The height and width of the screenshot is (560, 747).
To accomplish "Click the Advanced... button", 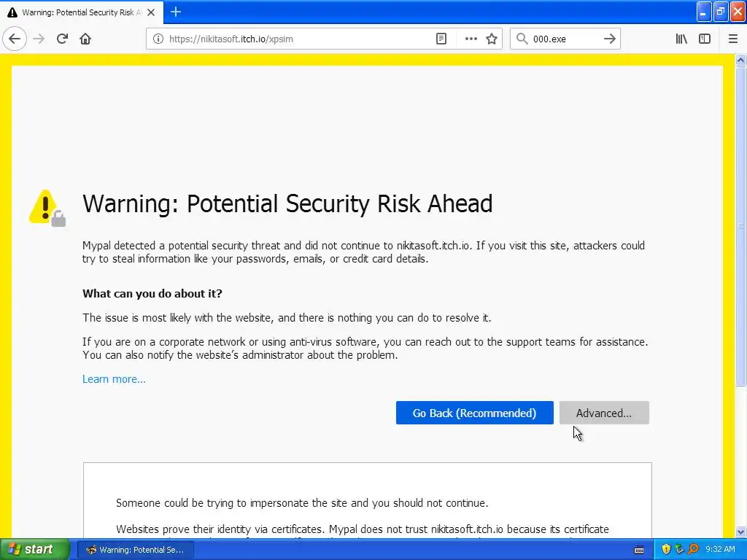I will pyautogui.click(x=604, y=413).
